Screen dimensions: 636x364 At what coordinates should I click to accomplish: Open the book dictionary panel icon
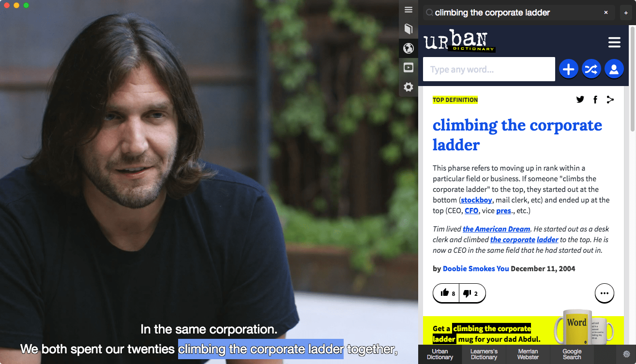pos(409,29)
